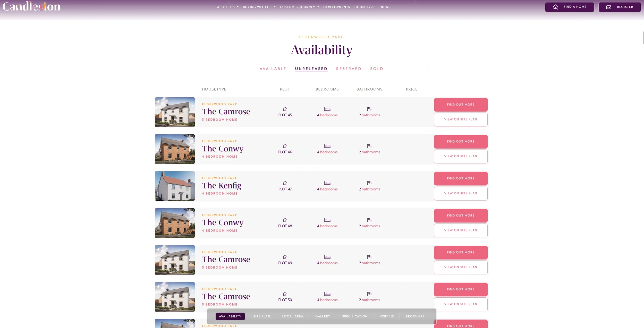Select the Sold availability tab
Viewport: 644px width, 328px height.
click(377, 69)
